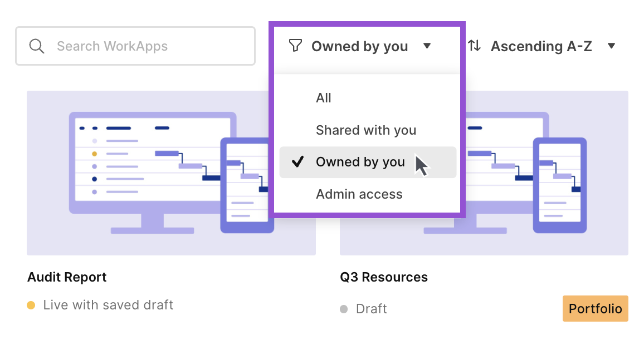
Task: Click the Portfolio badge
Action: pyautogui.click(x=595, y=308)
